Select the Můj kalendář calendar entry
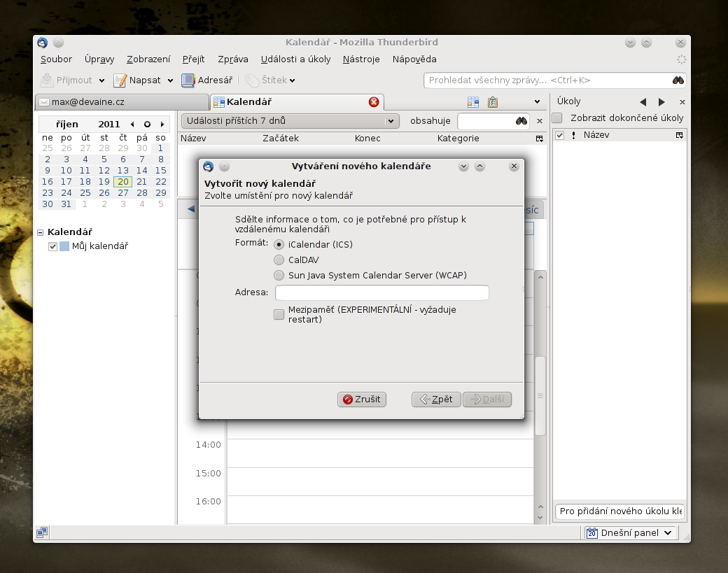This screenshot has height=573, width=728. (100, 246)
